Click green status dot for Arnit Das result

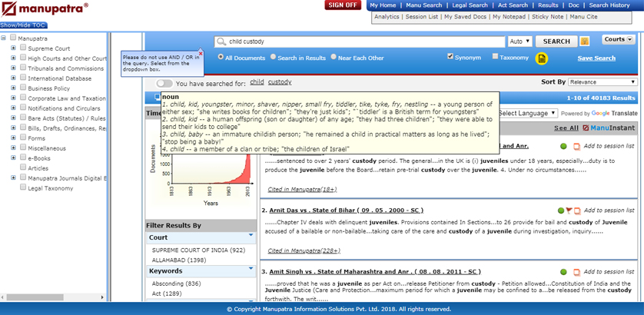[x=561, y=211]
